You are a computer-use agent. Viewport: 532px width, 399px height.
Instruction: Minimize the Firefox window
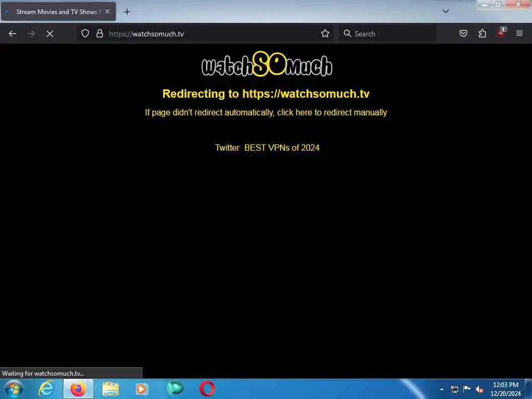(485, 4)
